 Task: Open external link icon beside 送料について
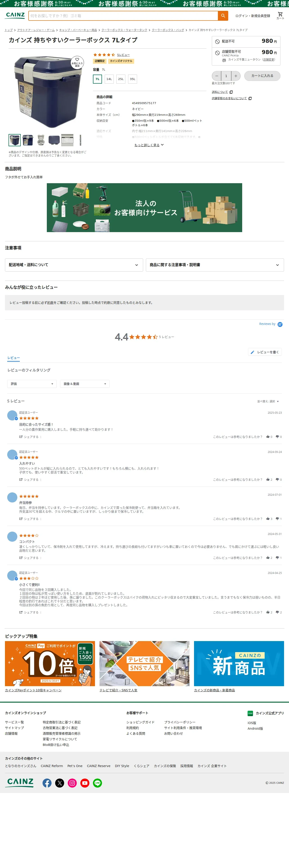point(231,92)
